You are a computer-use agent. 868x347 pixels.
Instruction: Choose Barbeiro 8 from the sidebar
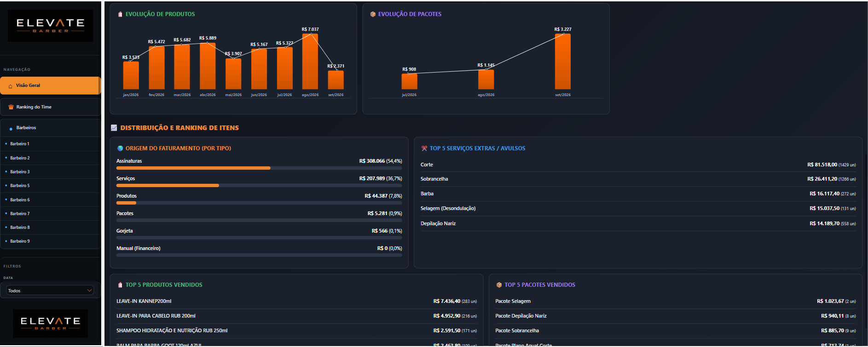[50, 228]
